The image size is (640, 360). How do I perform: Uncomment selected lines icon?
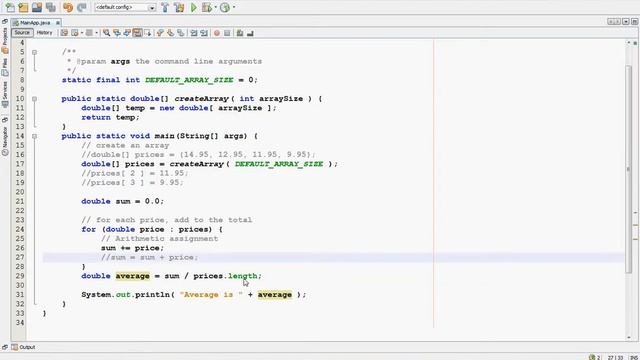[x=250, y=33]
